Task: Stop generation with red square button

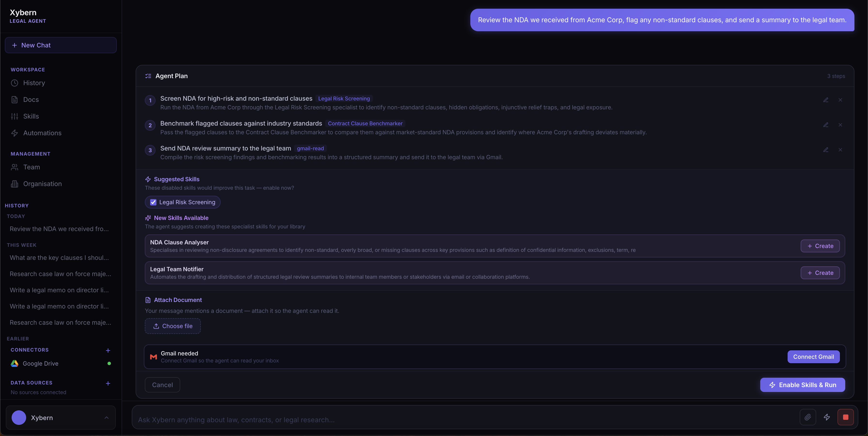Action: click(845, 417)
